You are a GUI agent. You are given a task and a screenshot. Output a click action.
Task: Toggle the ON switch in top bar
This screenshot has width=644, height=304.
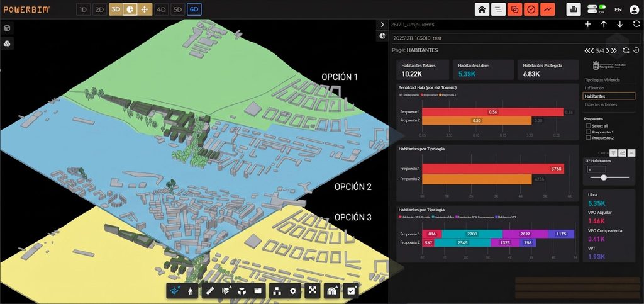[597, 9]
